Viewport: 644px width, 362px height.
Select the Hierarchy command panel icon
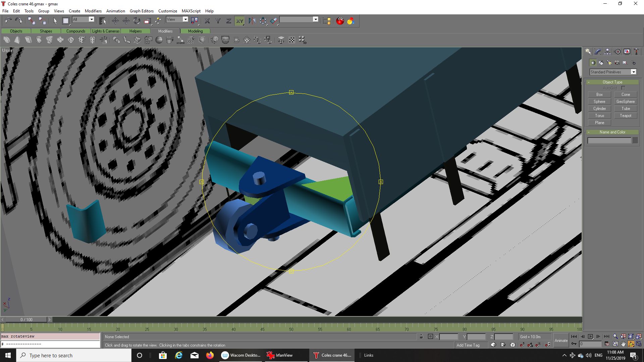[x=607, y=52]
